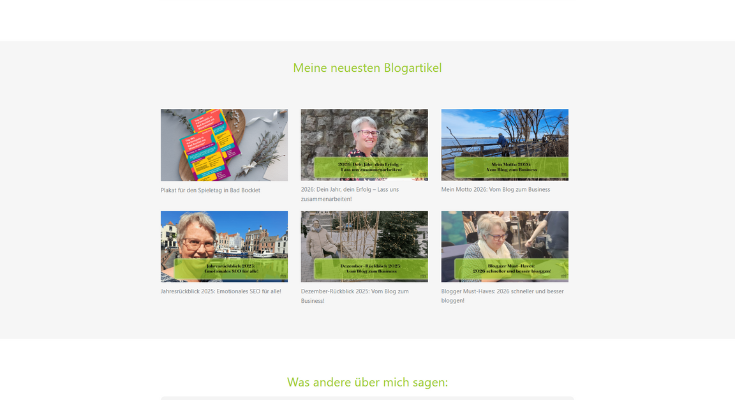The width and height of the screenshot is (735, 400).
Task: Open 'Plakat für den Spieletag in Bad Bocklet' link
Action: (x=209, y=190)
